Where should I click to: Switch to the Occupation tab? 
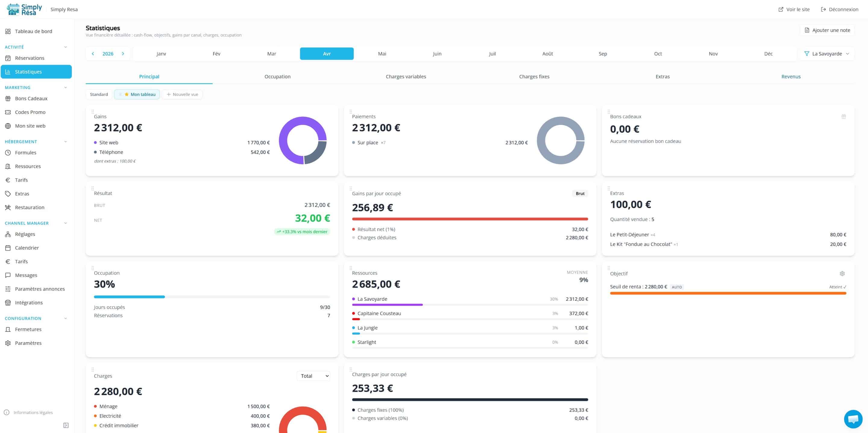277,76
